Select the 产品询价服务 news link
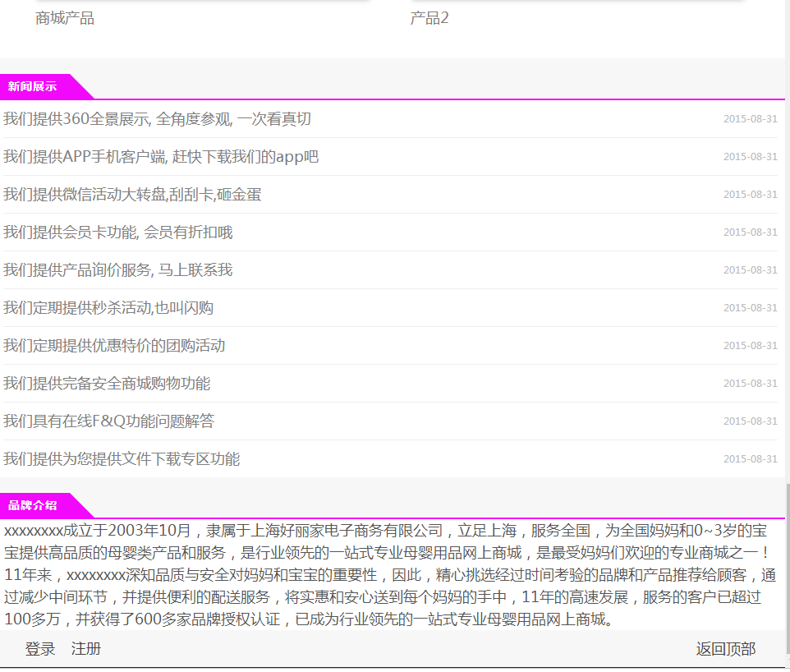 (117, 270)
